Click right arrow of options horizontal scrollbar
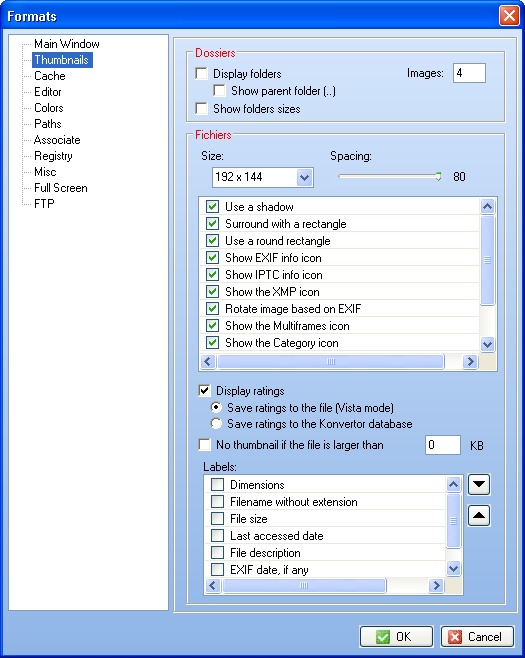 [470, 361]
